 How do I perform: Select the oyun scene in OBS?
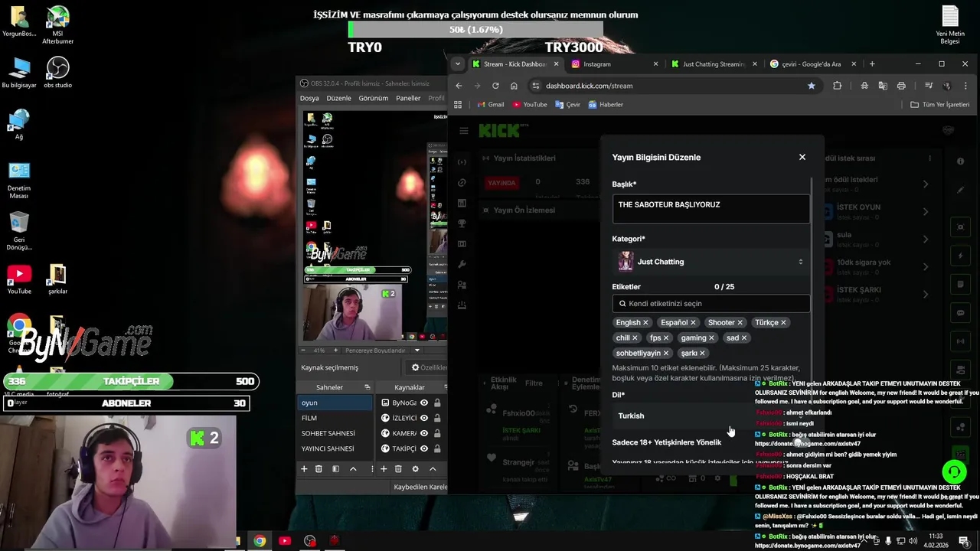[335, 403]
